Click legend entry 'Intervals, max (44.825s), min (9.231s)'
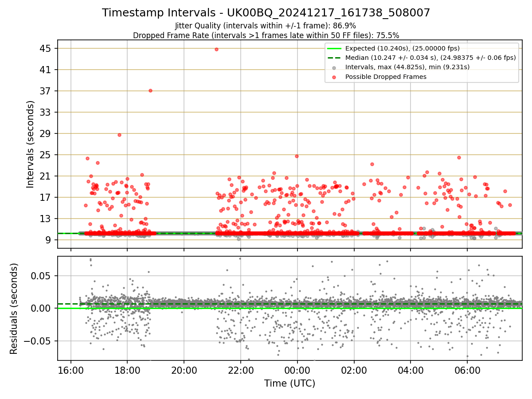 tap(407, 67)
